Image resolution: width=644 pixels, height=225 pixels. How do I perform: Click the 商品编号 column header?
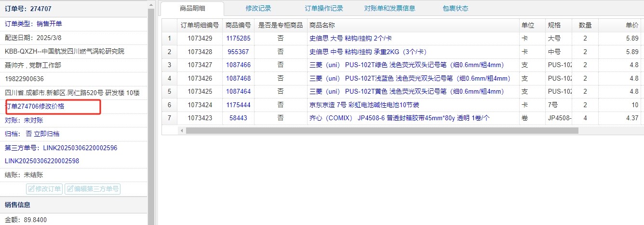pyautogui.click(x=238, y=25)
